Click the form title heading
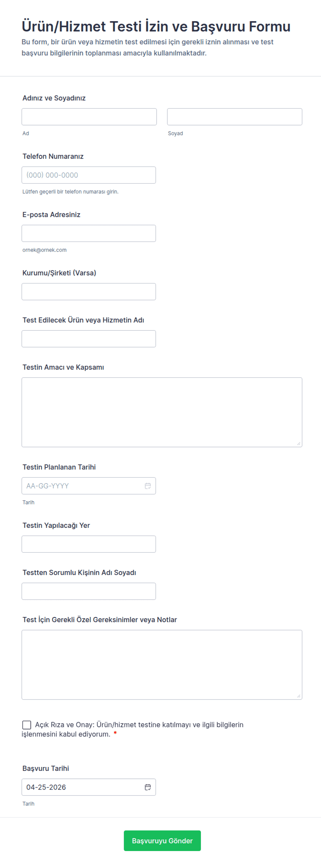 156,27
